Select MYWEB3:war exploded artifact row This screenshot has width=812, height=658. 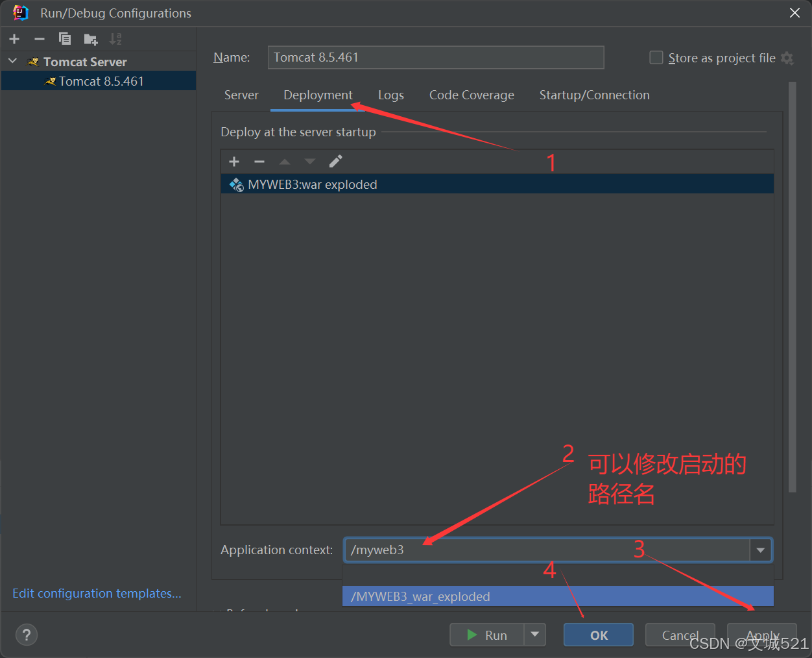click(x=497, y=184)
